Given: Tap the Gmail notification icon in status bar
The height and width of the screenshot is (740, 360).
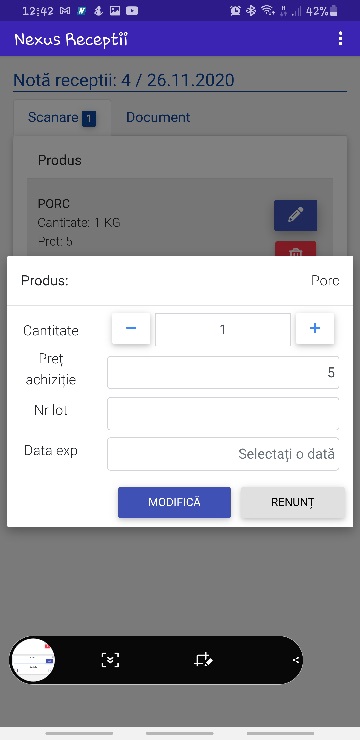Looking at the screenshot, I should 65,11.
